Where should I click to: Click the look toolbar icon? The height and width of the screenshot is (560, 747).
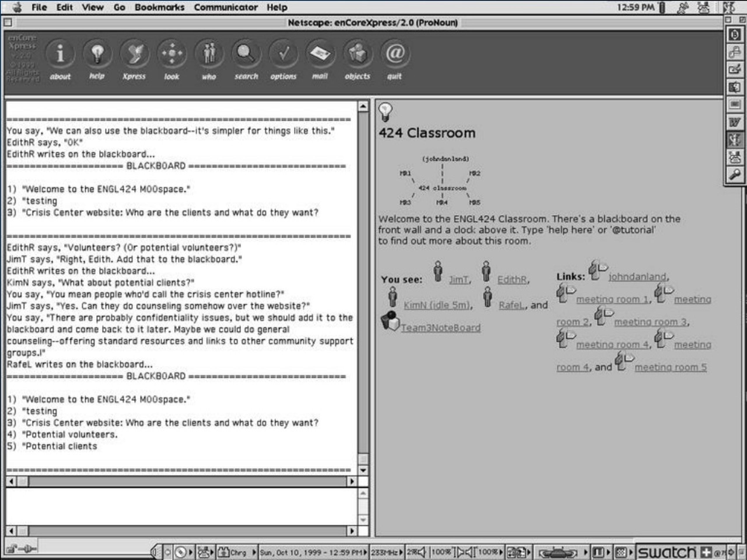point(172,53)
